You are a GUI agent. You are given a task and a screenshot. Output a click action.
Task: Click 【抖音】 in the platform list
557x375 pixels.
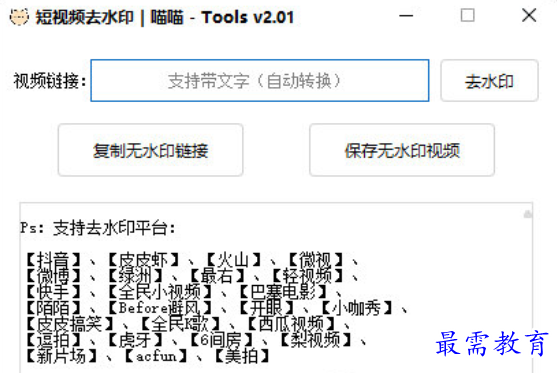coord(53,260)
